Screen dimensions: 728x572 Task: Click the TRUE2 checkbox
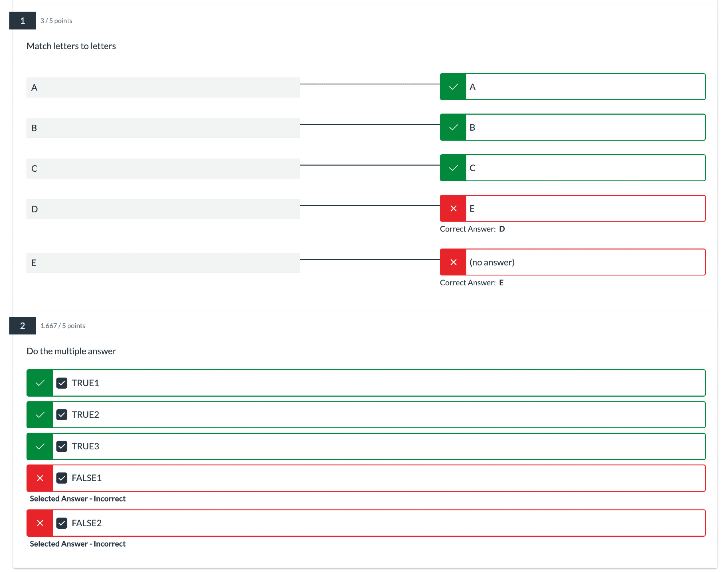(62, 415)
